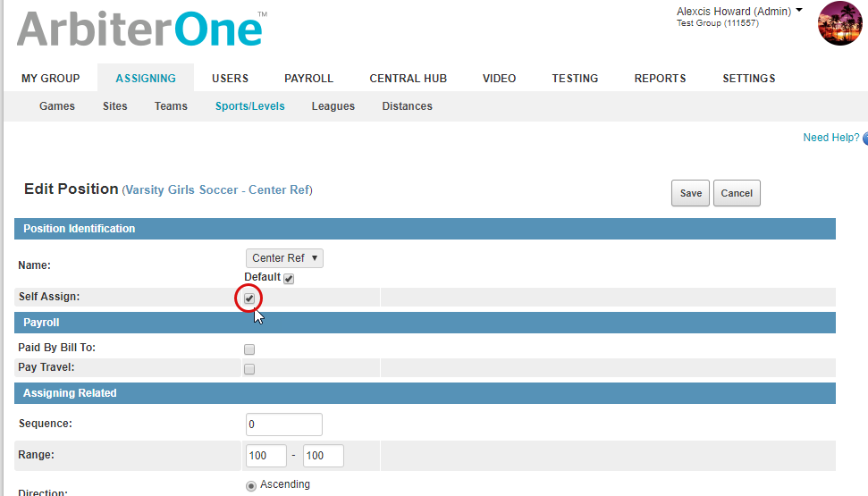Switch to the Payroll tab
Viewport: 868px width, 496px height.
pyautogui.click(x=308, y=79)
